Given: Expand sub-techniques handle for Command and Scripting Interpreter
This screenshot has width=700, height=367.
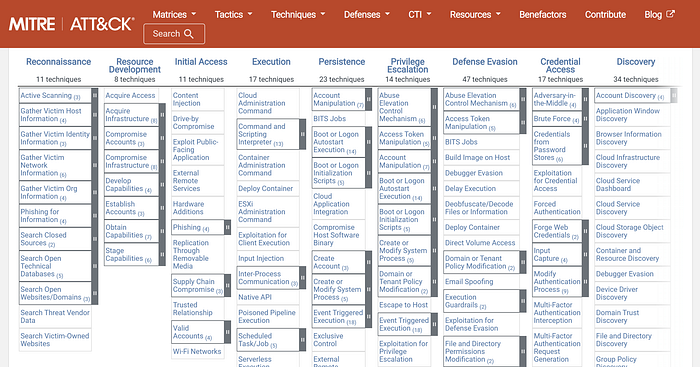Looking at the screenshot, I should coord(303,134).
